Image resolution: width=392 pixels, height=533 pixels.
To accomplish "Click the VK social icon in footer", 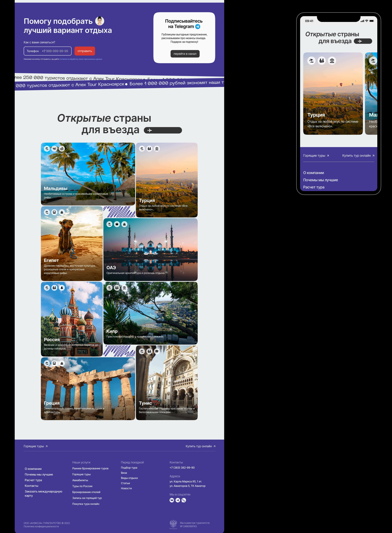I will point(172,500).
